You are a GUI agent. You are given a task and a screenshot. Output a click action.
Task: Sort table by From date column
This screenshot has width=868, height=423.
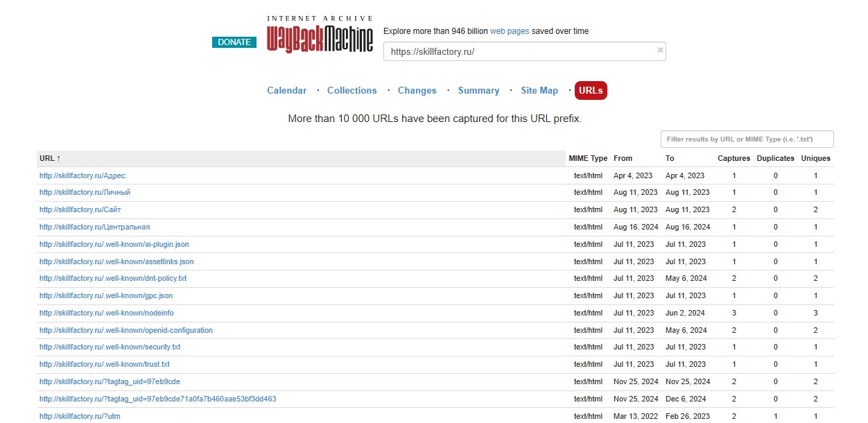coord(623,158)
